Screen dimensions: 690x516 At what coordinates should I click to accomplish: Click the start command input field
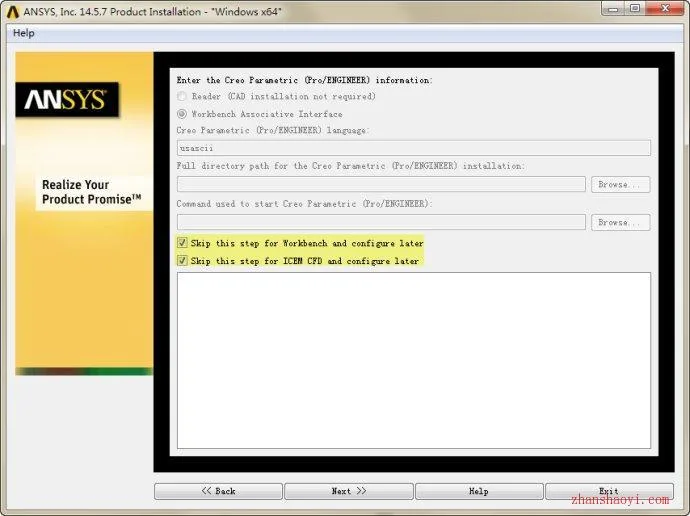pyautogui.click(x=381, y=222)
